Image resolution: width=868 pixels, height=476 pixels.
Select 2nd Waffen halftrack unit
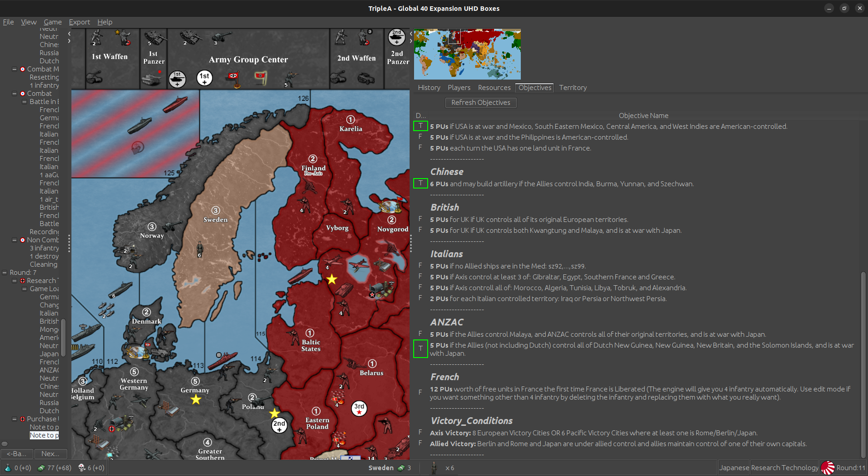366,78
